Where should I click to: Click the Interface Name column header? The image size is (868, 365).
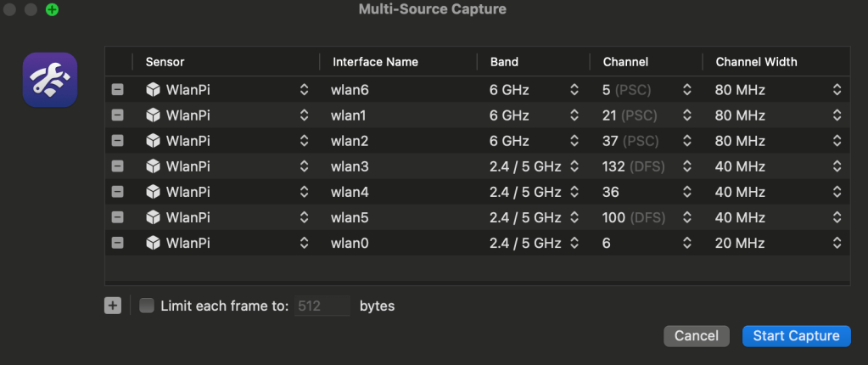click(375, 62)
